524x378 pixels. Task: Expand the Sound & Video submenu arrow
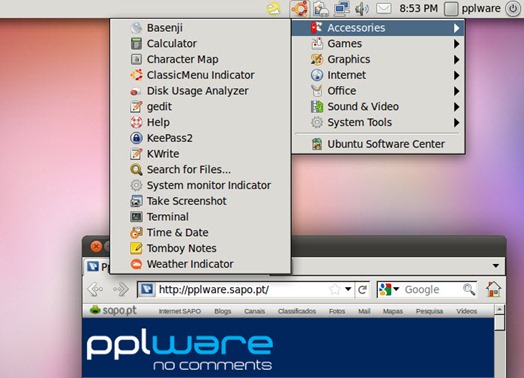point(456,107)
